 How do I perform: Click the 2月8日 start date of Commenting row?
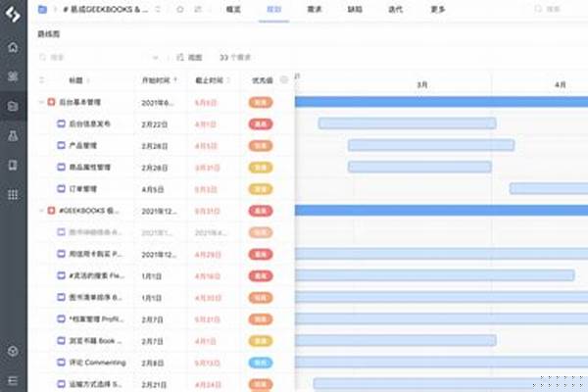pyautogui.click(x=153, y=364)
